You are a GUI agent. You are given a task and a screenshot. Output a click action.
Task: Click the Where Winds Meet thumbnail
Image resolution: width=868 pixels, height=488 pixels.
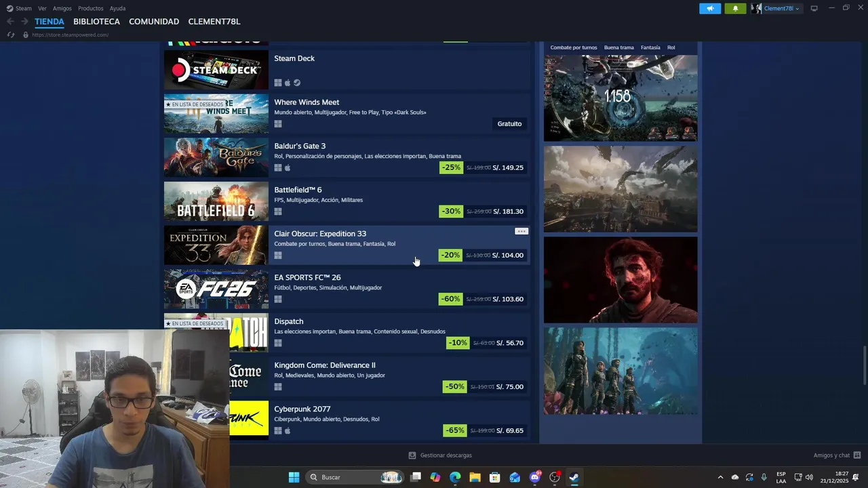[216, 114]
